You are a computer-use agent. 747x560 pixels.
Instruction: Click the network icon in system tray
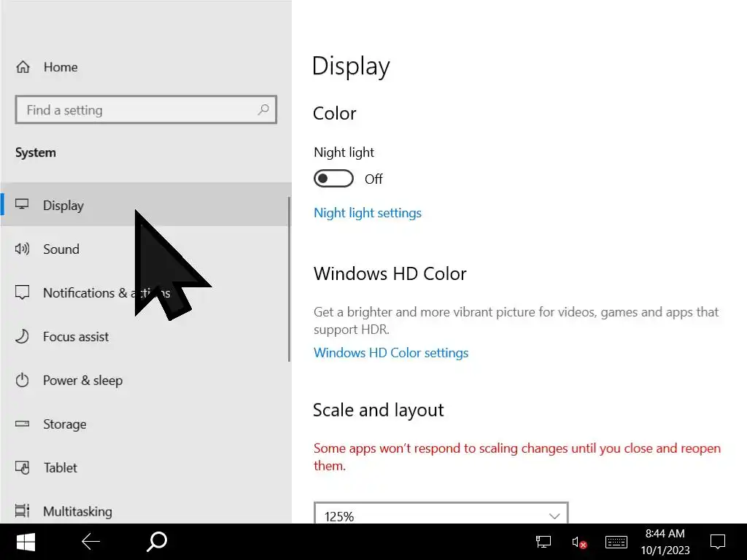point(543,542)
